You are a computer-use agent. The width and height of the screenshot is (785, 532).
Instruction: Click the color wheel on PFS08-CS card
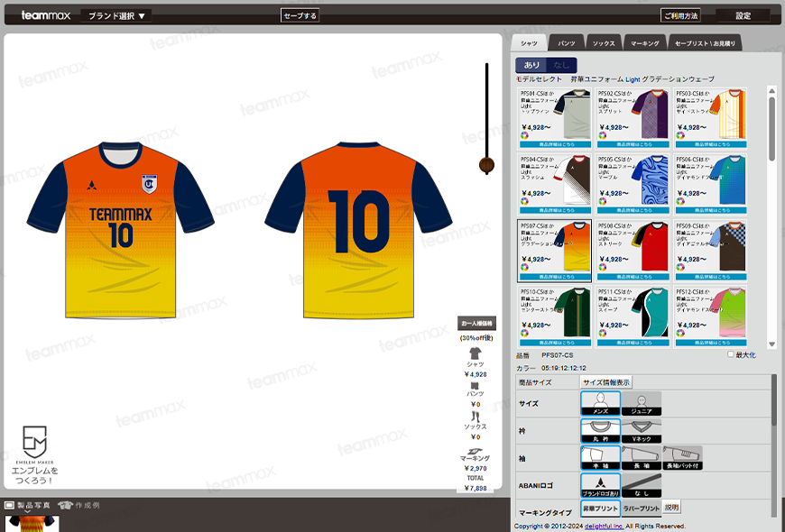(x=602, y=267)
